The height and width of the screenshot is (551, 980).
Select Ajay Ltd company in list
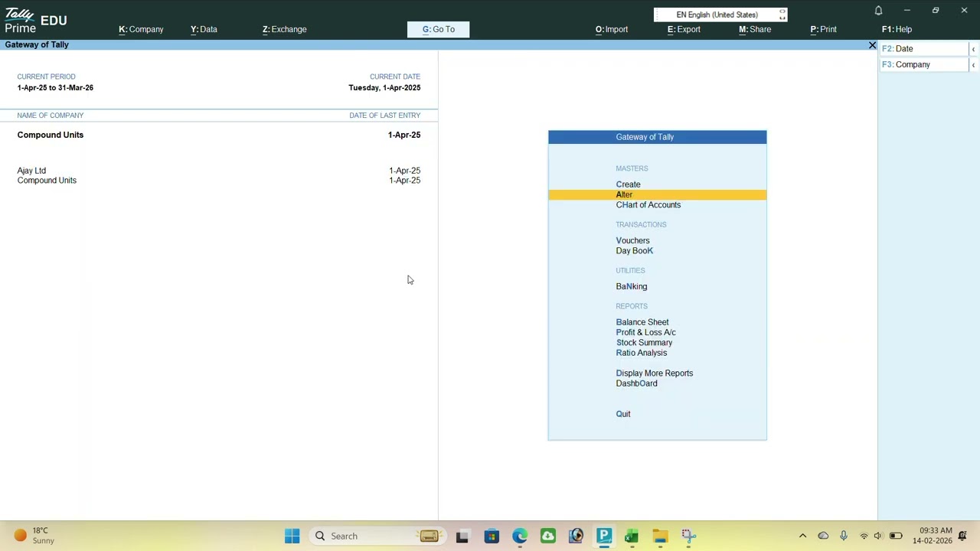[x=31, y=171]
